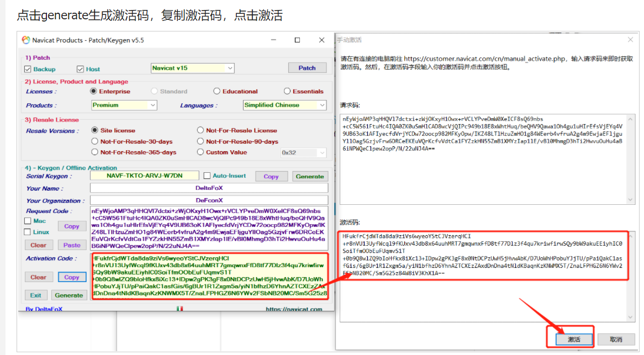Toggle the Backup checkbox
The image size is (644, 355).
tap(28, 69)
